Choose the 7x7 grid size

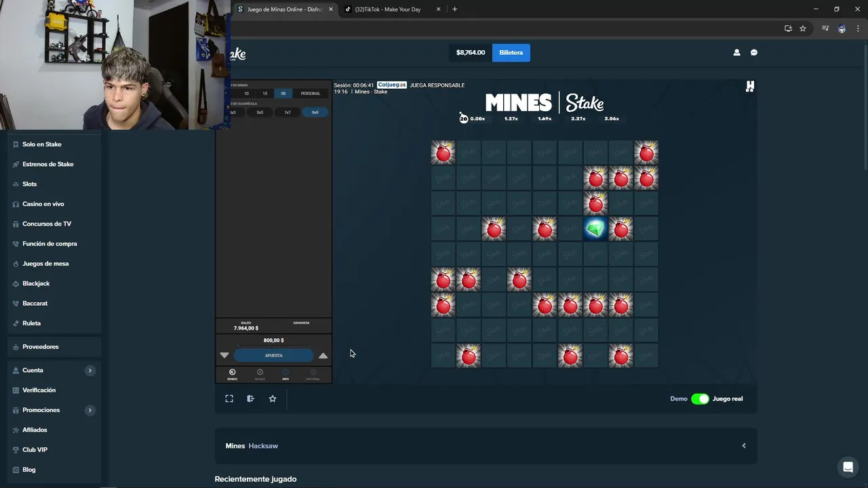288,113
